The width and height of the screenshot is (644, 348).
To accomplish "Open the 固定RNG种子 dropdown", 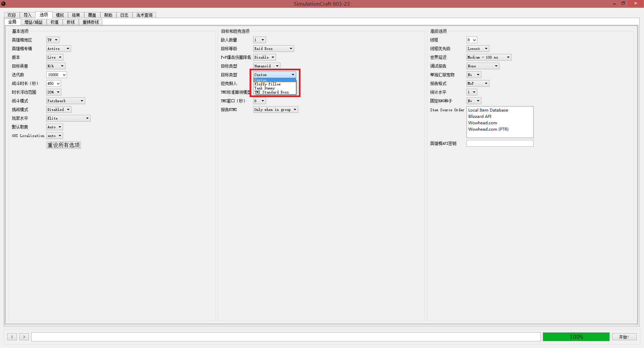I will (x=474, y=101).
